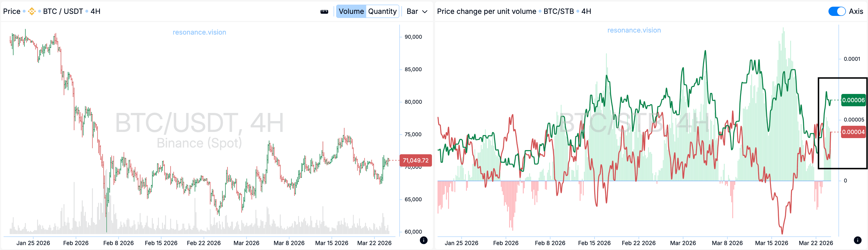The image size is (868, 250).
Task: Click the red 71,049.72 current price tag
Action: point(416,160)
